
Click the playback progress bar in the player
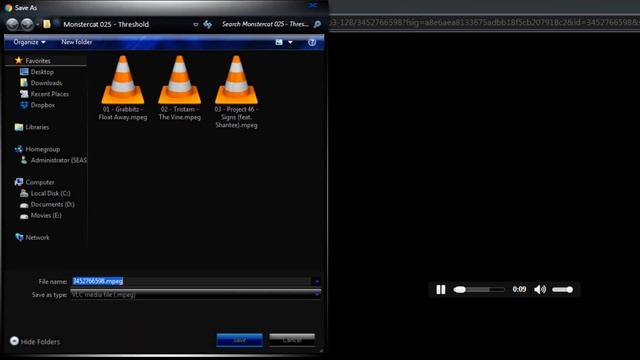[479, 289]
